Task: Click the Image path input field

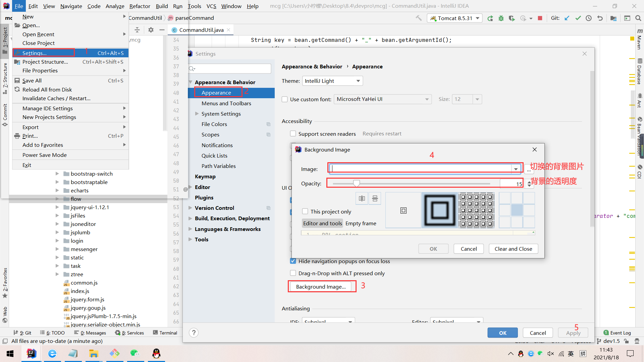Action: (x=421, y=169)
